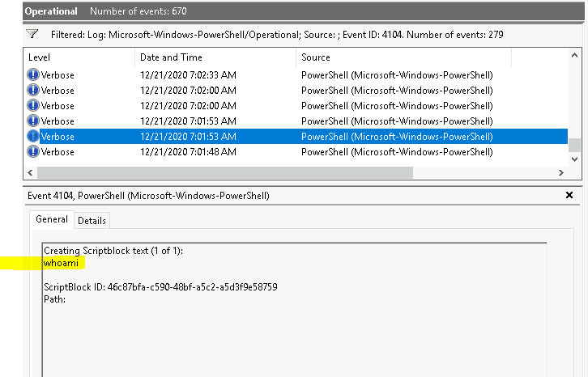Click the info icon of the 7:02:33 AM event
The height and width of the screenshot is (377, 588).
point(33,74)
